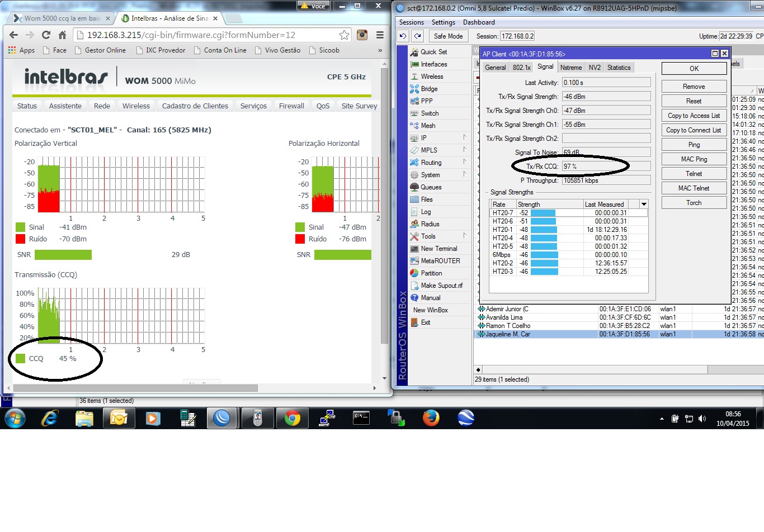Click the WinBox Undo toolbar icon
The height and width of the screenshot is (532, 764).
coord(403,36)
